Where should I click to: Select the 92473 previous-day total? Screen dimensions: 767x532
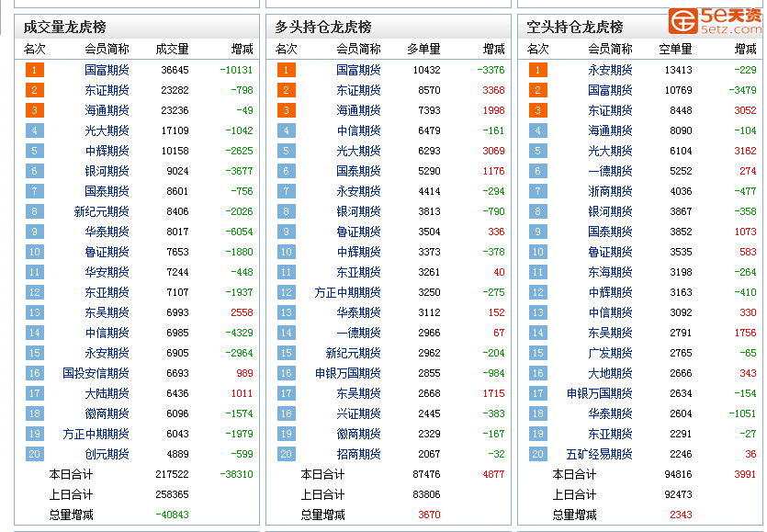click(679, 495)
